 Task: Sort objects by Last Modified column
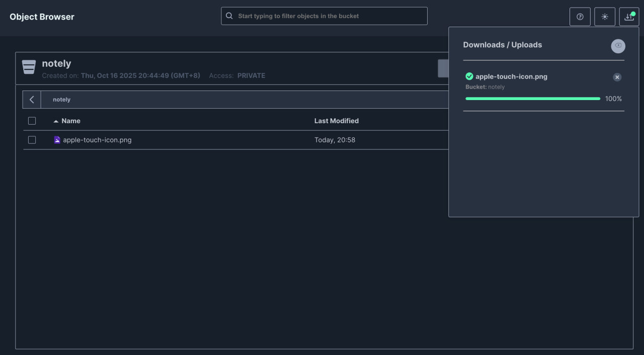[x=336, y=121]
